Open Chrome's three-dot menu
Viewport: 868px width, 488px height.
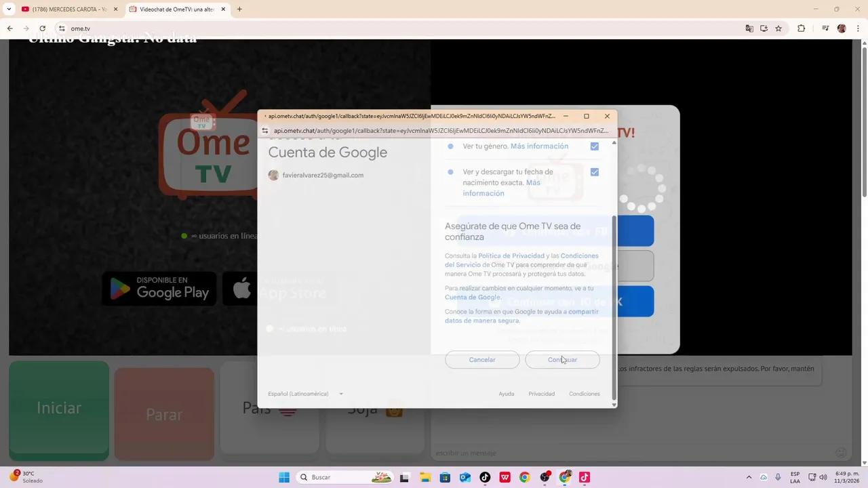pos(859,28)
